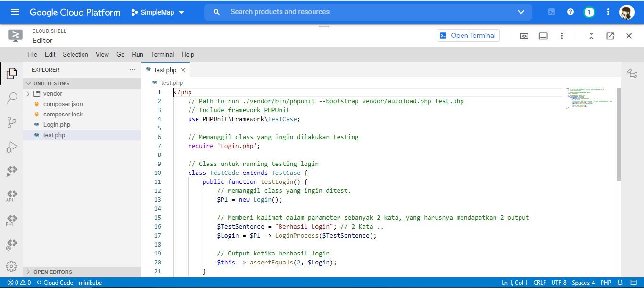This screenshot has width=644, height=288.
Task: Switch to the test.php tab
Action: [x=166, y=69]
